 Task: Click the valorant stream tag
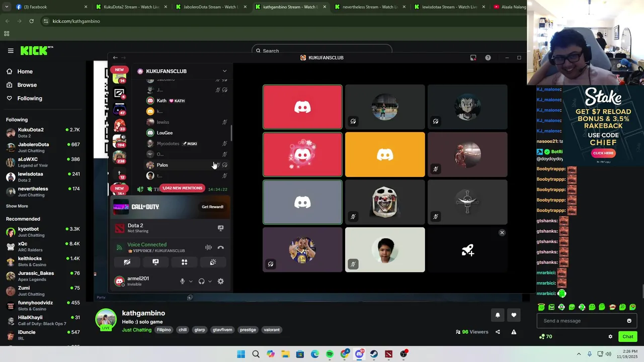pyautogui.click(x=272, y=330)
